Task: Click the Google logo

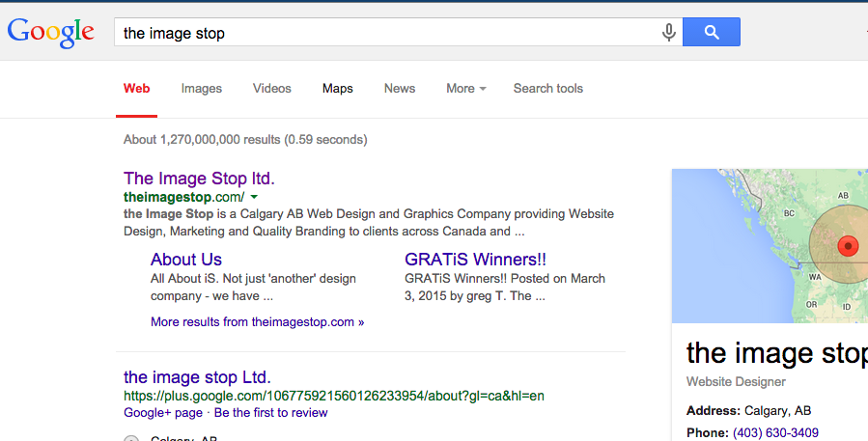Action: (x=51, y=33)
